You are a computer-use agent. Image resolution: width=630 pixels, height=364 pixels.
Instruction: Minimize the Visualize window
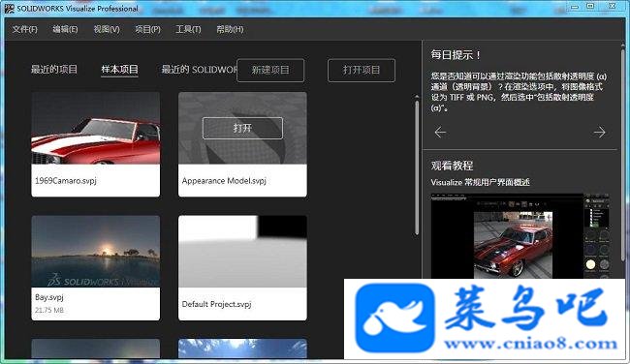click(575, 7)
